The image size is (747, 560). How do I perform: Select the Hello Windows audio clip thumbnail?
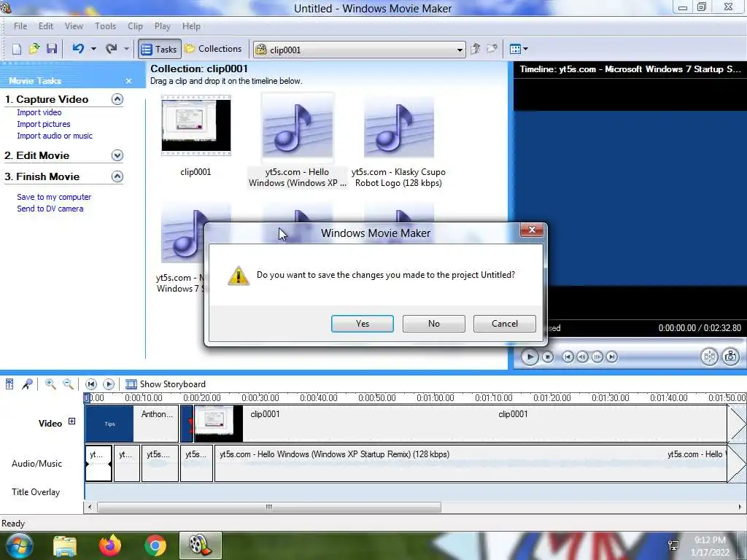[298, 126]
